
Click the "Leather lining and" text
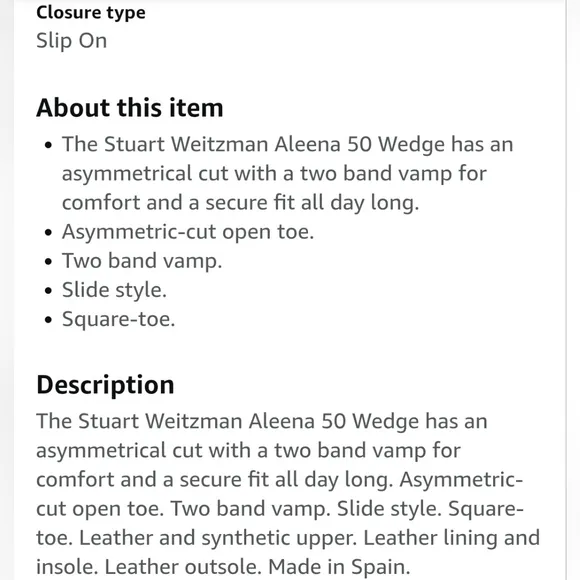(452, 537)
